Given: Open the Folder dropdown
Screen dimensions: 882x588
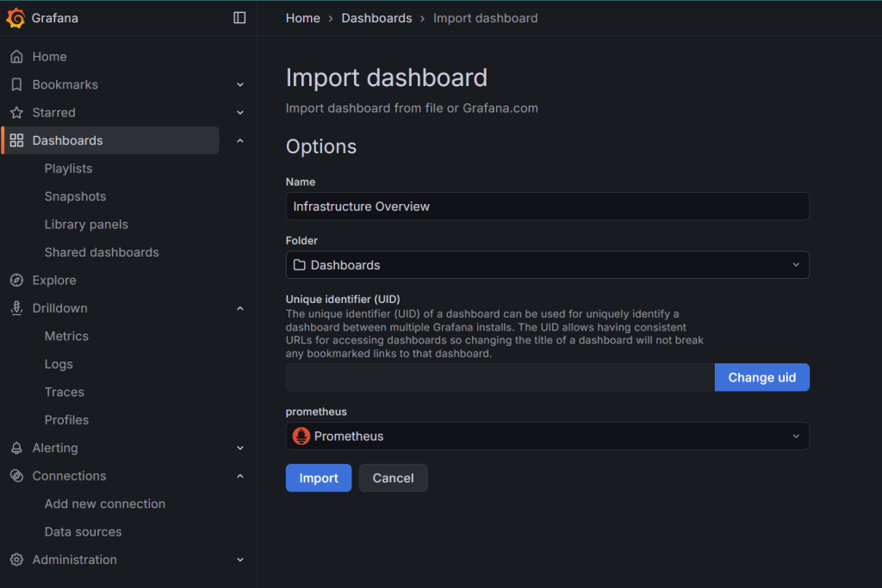Looking at the screenshot, I should [547, 265].
